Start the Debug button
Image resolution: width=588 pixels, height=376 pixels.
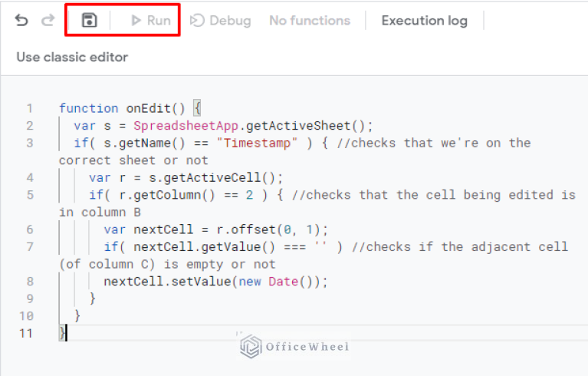tap(221, 21)
